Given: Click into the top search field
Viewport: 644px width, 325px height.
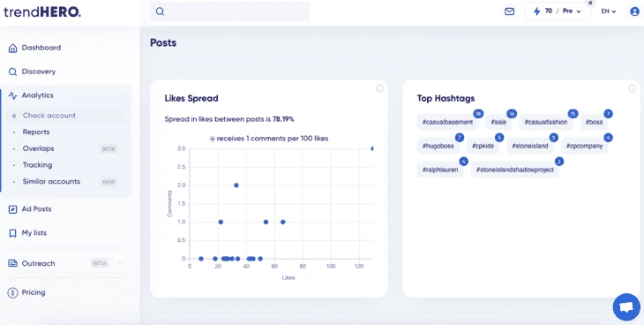Looking at the screenshot, I should pyautogui.click(x=230, y=11).
